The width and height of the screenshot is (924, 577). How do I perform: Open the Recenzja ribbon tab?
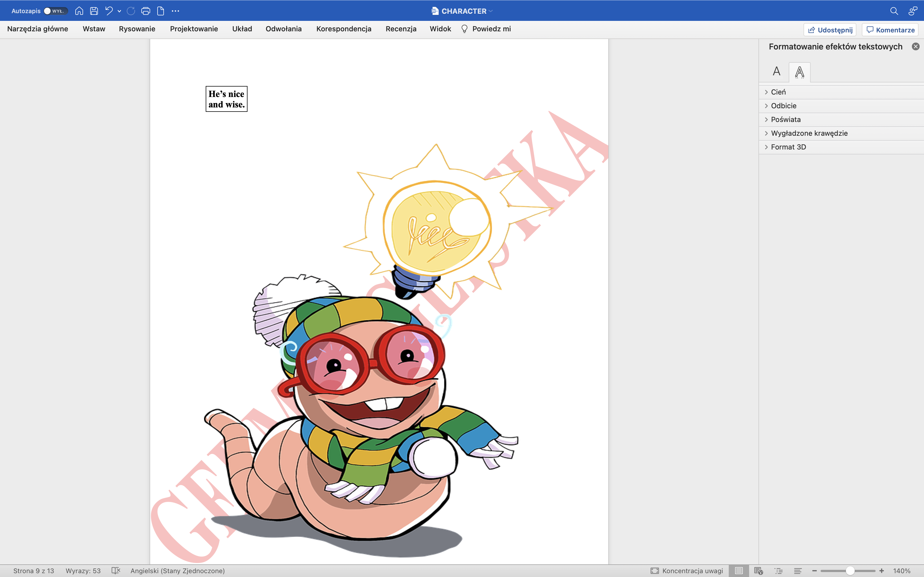pyautogui.click(x=400, y=29)
